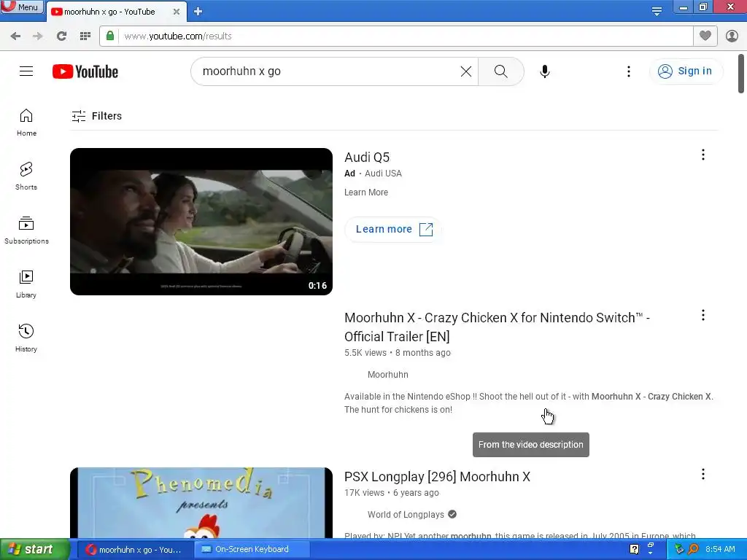The height and width of the screenshot is (560, 747).
Task: Play the Phenomedia presents thumbnail
Action: [x=201, y=503]
